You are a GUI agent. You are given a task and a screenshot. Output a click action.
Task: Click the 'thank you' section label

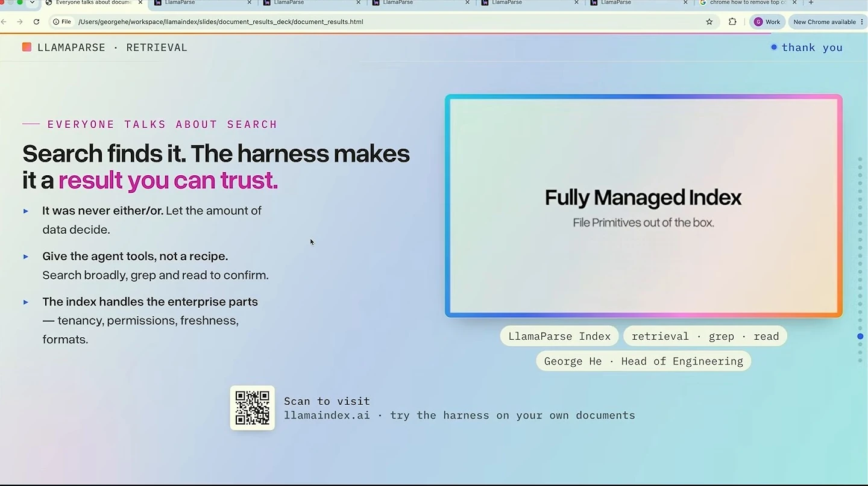pyautogui.click(x=812, y=48)
